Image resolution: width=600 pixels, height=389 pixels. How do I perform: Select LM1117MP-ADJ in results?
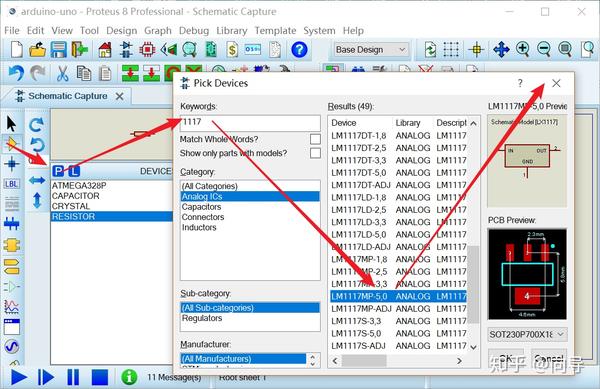398,309
